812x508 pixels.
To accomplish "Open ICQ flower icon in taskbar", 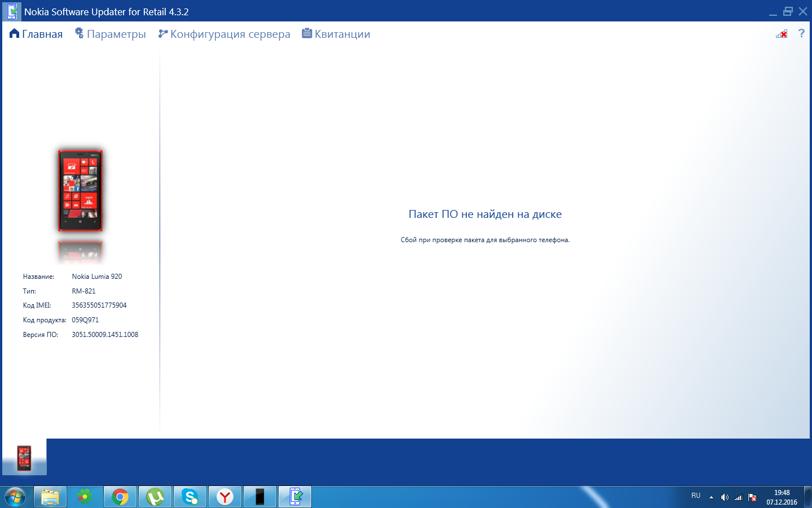I will [x=85, y=497].
